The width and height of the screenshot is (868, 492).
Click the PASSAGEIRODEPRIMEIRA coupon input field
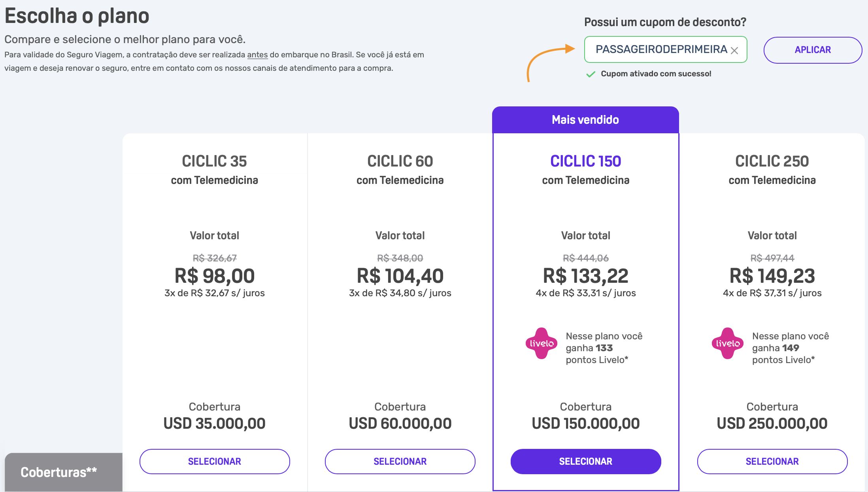[x=666, y=49]
